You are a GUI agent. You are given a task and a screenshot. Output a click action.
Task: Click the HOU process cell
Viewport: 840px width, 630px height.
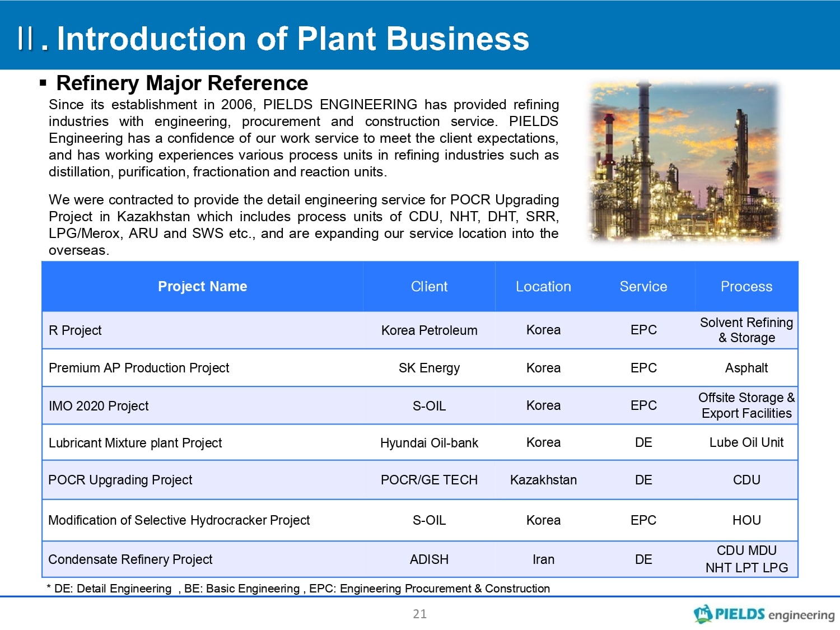tap(746, 520)
